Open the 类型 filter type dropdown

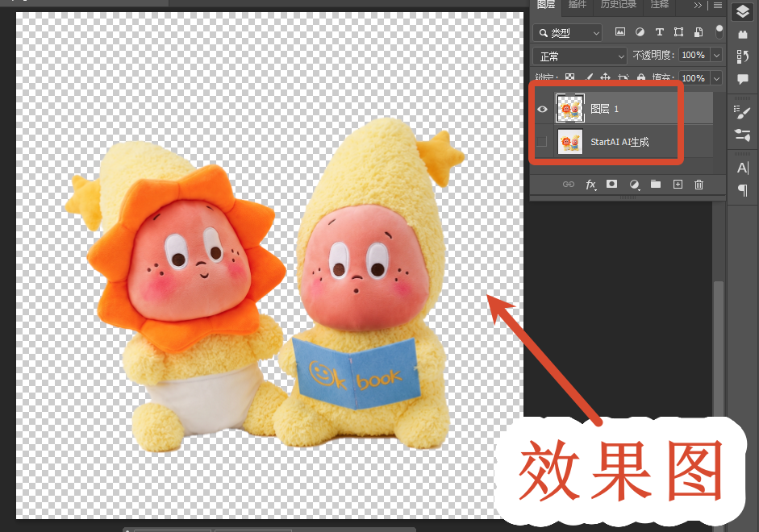[568, 33]
